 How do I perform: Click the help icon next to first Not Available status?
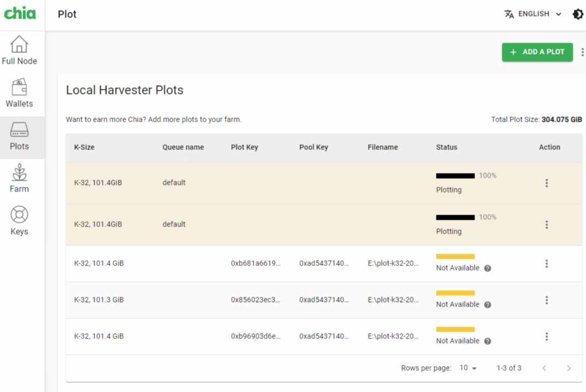pyautogui.click(x=487, y=268)
